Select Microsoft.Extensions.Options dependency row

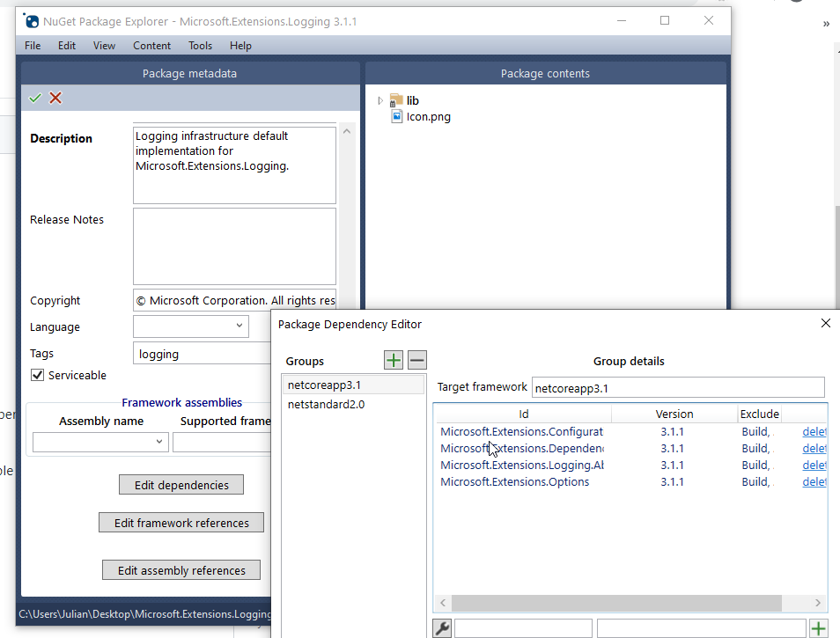point(630,481)
